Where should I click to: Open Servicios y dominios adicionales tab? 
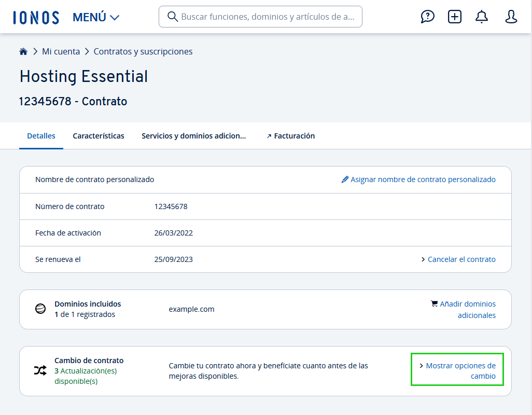194,136
